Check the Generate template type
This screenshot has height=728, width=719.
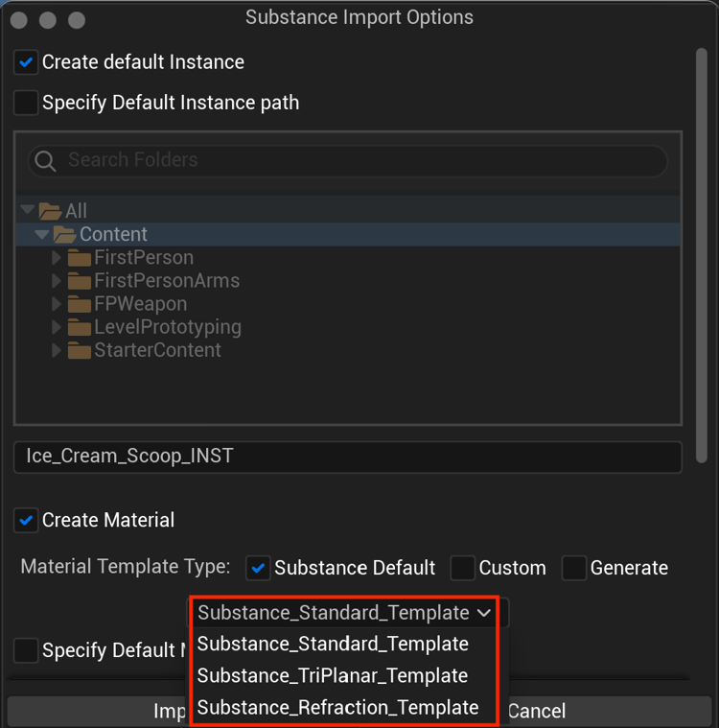coord(574,568)
